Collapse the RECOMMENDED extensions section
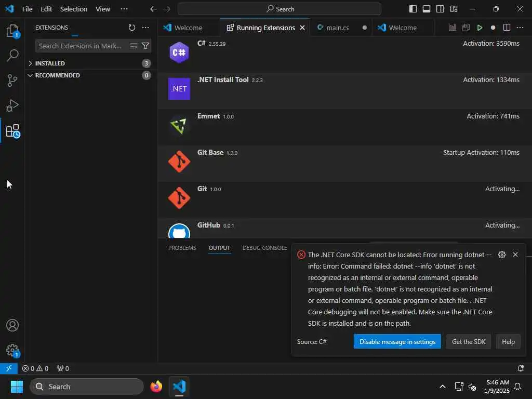 point(91,75)
